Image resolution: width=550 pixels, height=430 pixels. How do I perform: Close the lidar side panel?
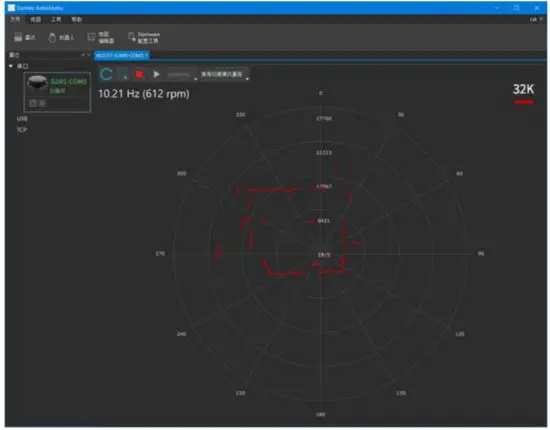tap(89, 55)
